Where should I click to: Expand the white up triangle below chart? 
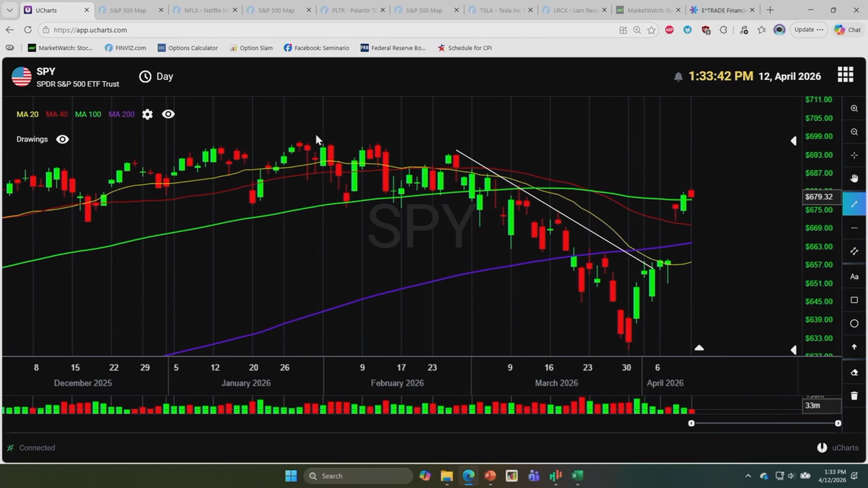coord(699,347)
